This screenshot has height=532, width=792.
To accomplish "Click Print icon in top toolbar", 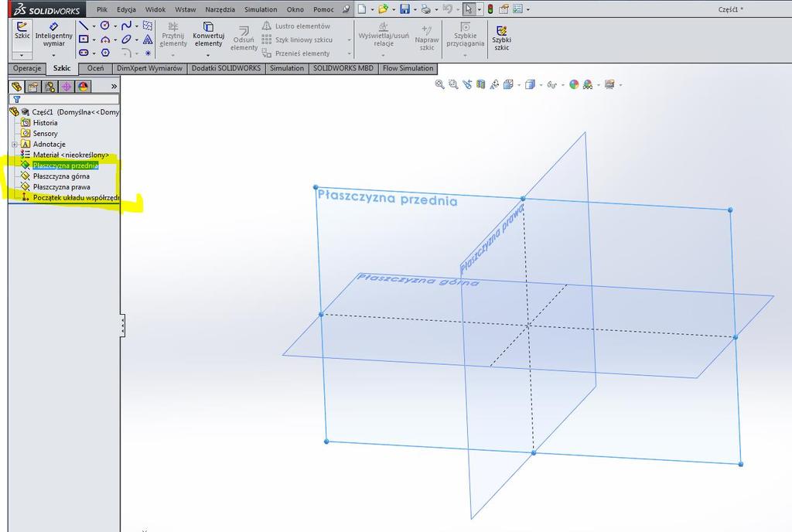I will pos(426,9).
